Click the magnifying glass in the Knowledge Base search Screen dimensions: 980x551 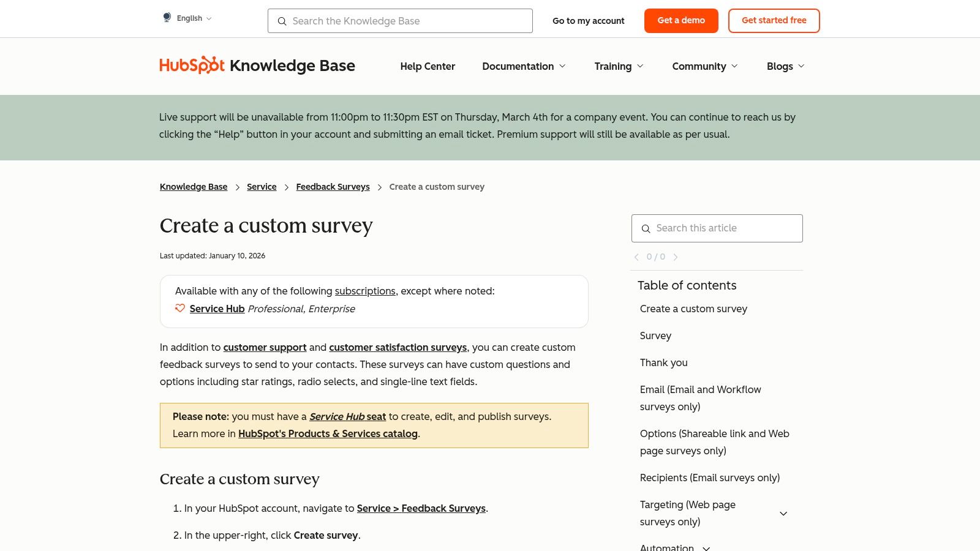tap(282, 21)
